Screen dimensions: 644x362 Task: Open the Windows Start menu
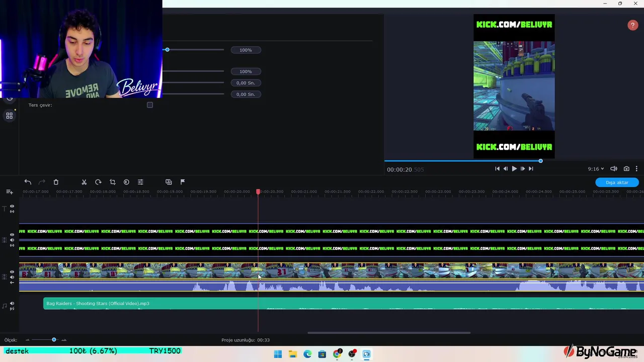[x=278, y=354]
